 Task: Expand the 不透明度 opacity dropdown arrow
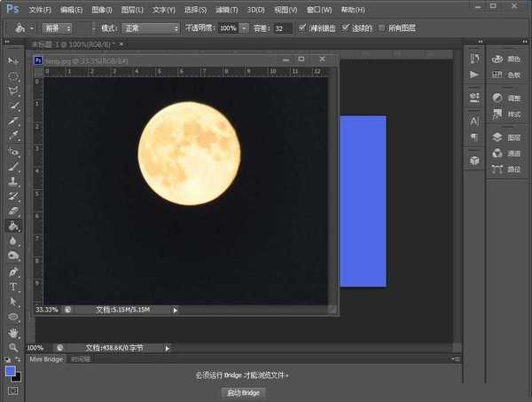[243, 28]
